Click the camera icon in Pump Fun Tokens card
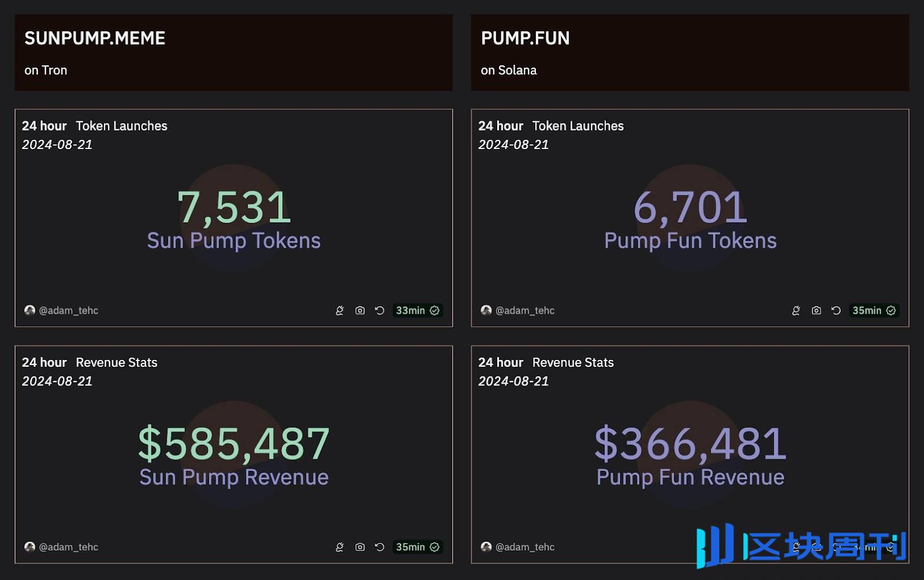Viewport: 924px width, 580px height. pos(816,310)
